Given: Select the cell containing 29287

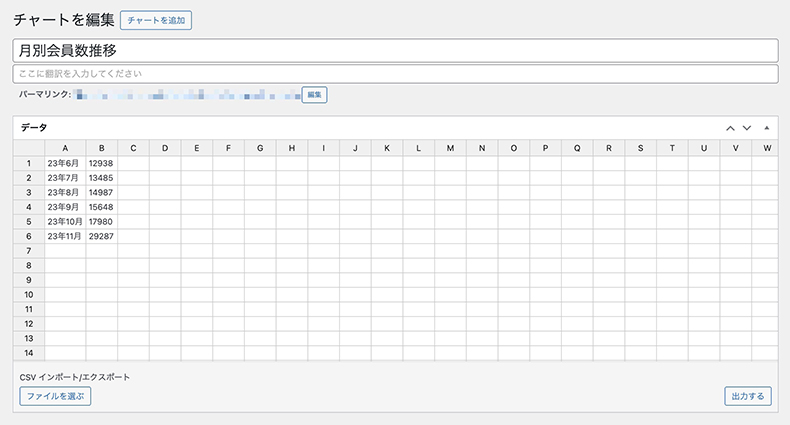Looking at the screenshot, I should pyautogui.click(x=101, y=236).
